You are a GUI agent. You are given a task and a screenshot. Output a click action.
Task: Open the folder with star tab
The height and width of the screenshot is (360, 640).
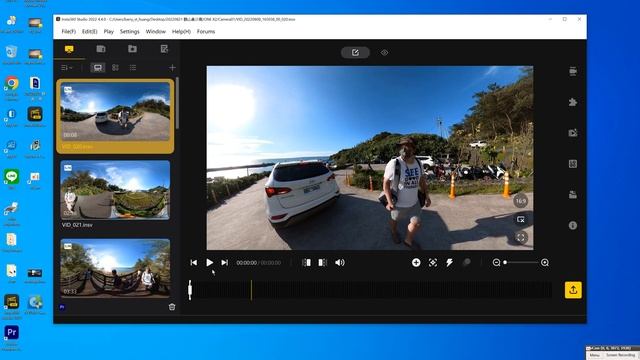tap(132, 49)
